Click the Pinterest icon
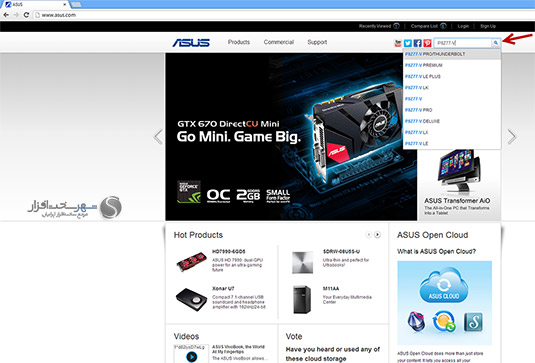This screenshot has height=363, width=535. pos(428,43)
